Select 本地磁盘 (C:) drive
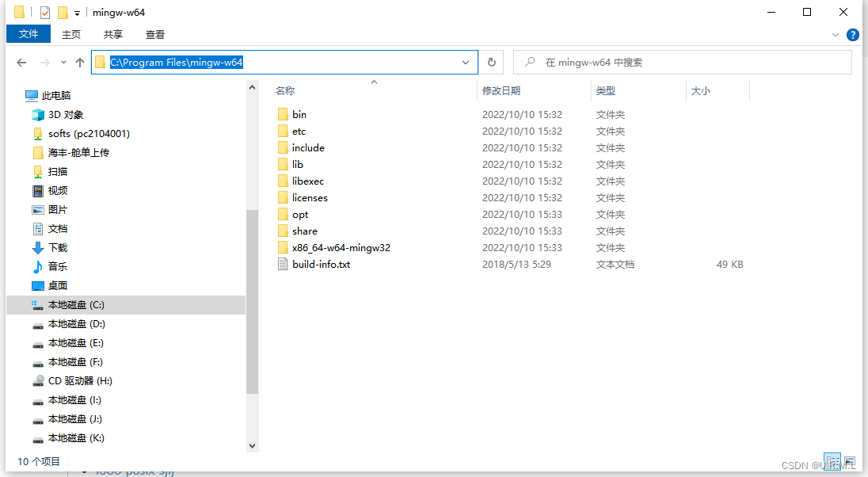Screen dimensions: 868x477 click(126, 305)
